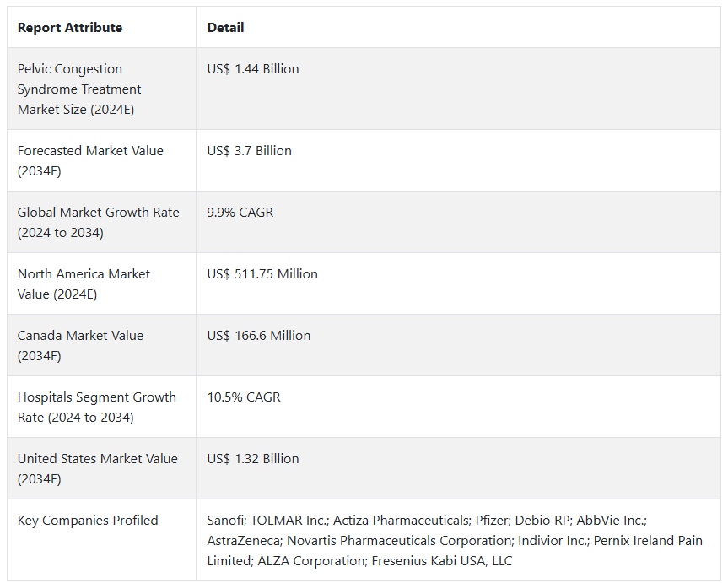Click the "Detail" column header
728x583 pixels.
[225, 28]
